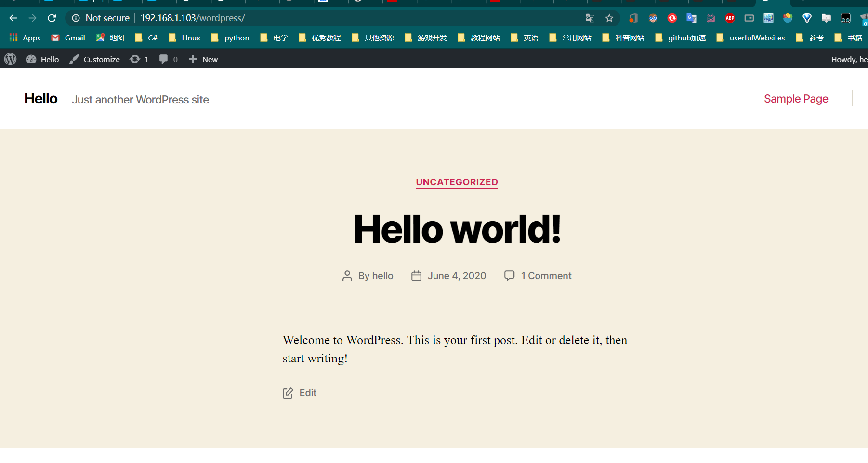The width and height of the screenshot is (868, 463).
Task: Open the black goggles extension icon
Action: click(845, 18)
